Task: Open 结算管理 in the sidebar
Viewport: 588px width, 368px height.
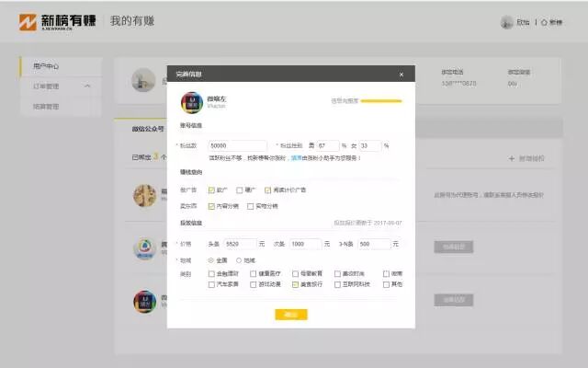Action: pos(46,107)
